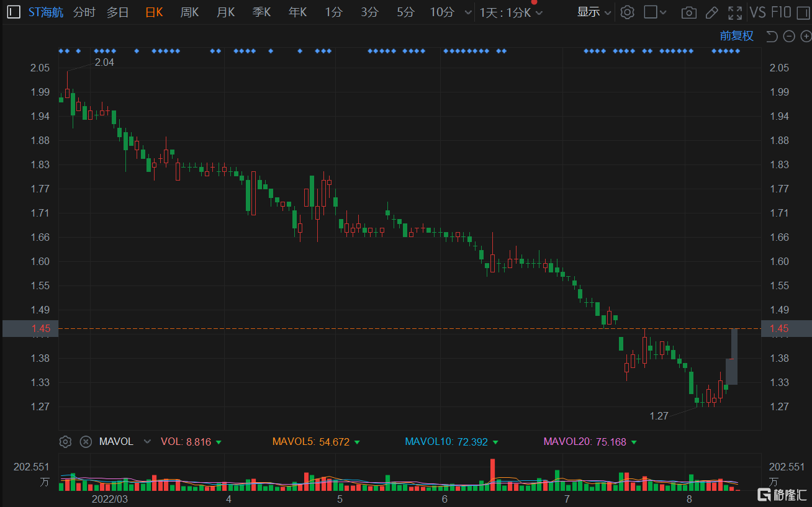Expand the layout selector arrow
The image size is (812, 507).
[x=664, y=12]
